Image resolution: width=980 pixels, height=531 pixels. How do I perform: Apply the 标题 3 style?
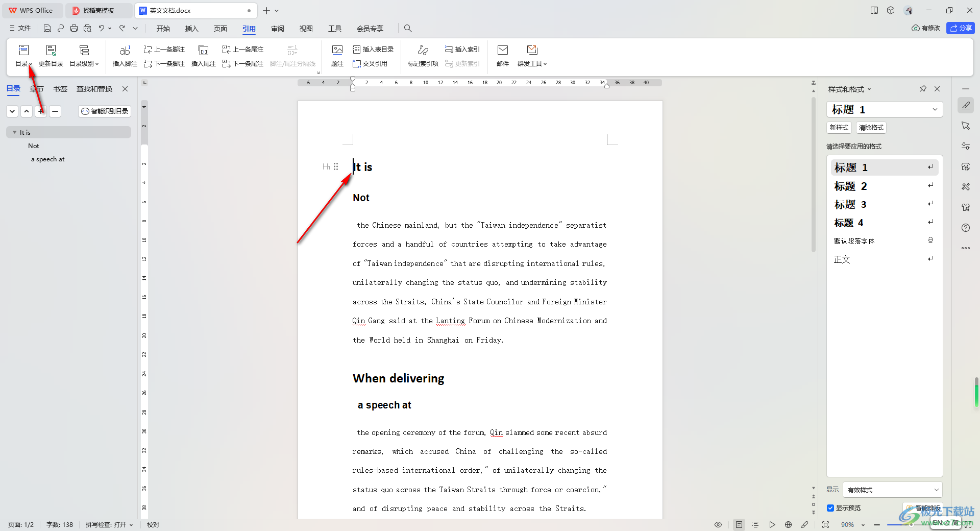(x=885, y=205)
